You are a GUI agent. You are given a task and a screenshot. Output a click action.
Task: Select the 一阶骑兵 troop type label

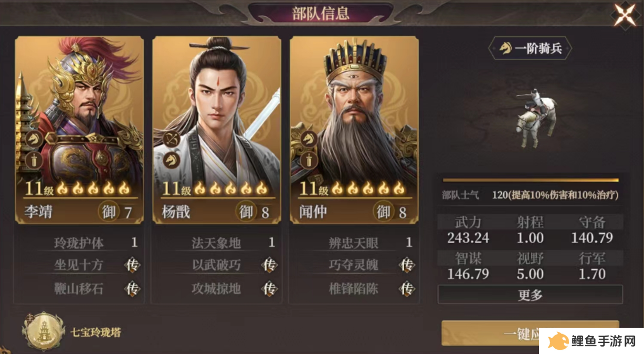coord(530,49)
